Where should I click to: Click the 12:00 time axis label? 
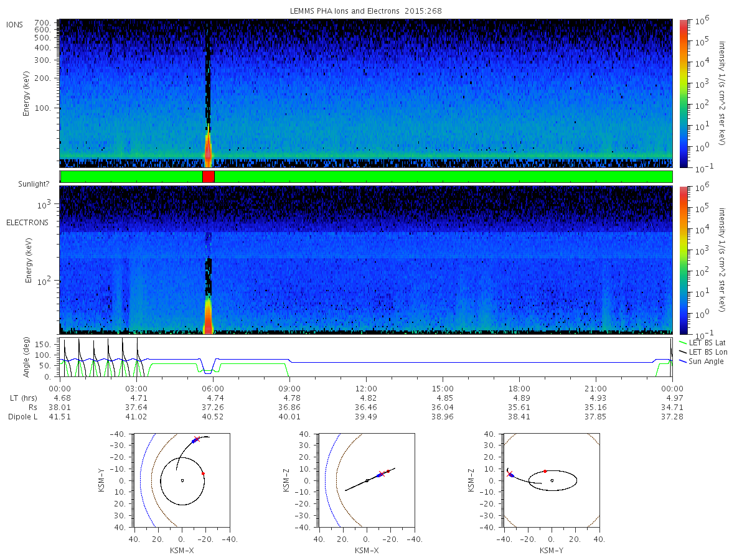coord(366,388)
